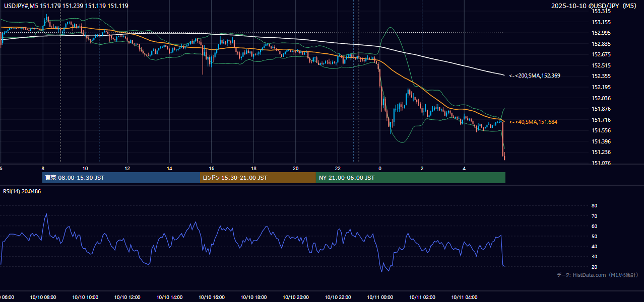Click the 152.195 price axis label

601,87
